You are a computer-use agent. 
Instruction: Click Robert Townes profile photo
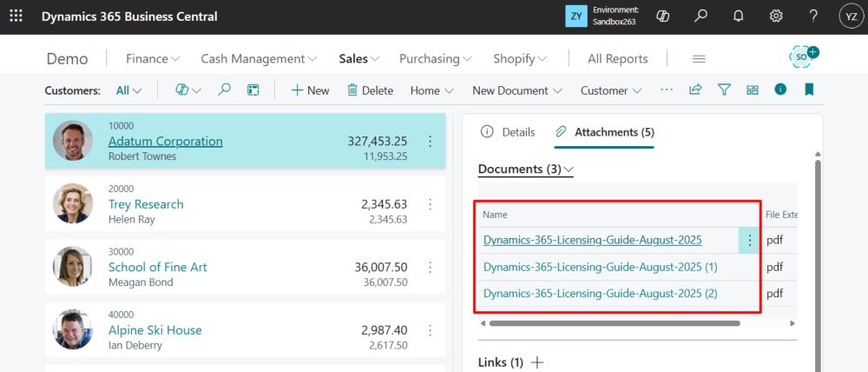pyautogui.click(x=73, y=141)
